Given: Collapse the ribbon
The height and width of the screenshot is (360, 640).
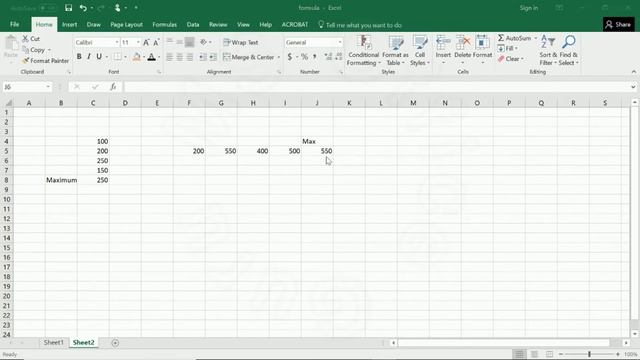Looking at the screenshot, I should point(633,72).
